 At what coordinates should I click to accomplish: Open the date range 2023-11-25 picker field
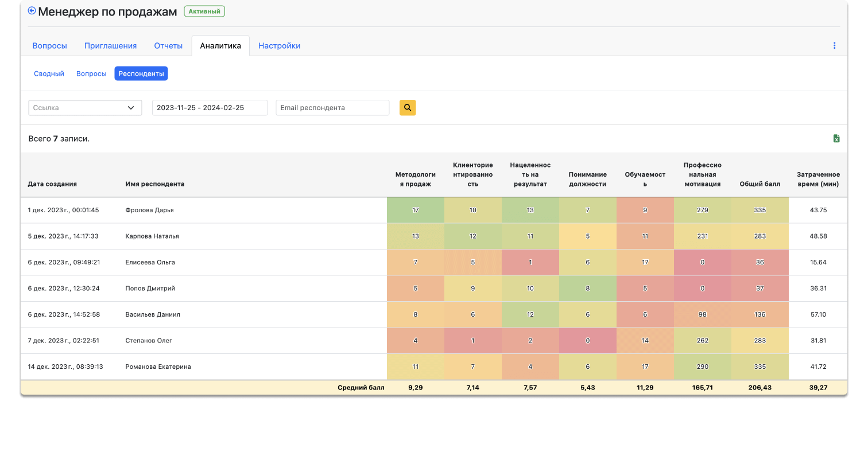(x=210, y=107)
